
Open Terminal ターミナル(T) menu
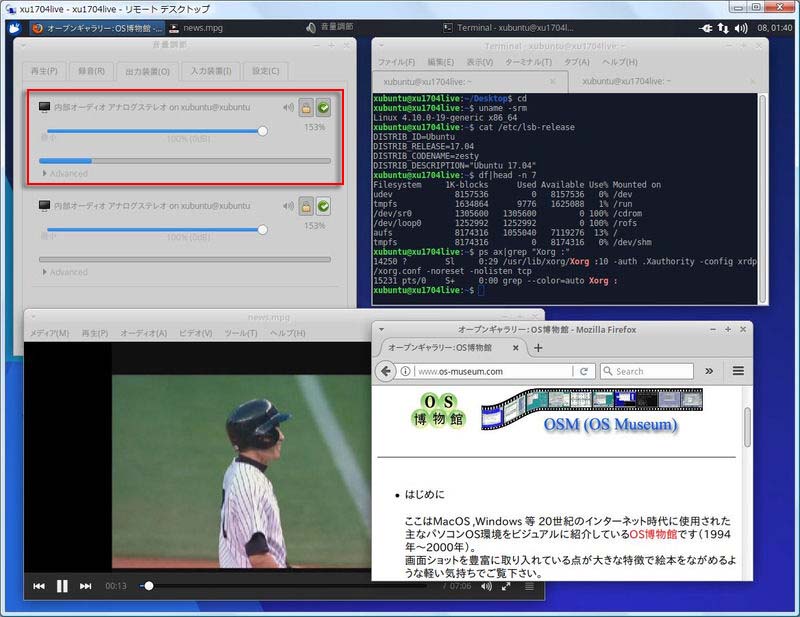click(529, 62)
